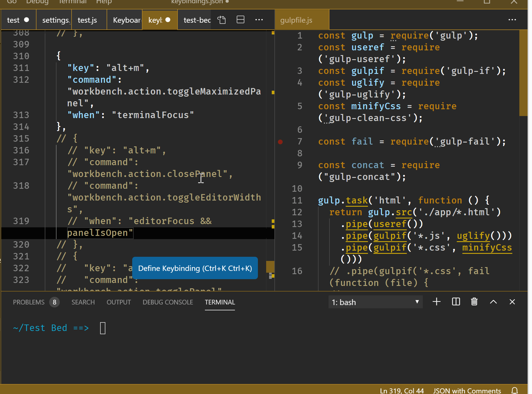Click the Define Keybinding button
The width and height of the screenshot is (532, 394).
195,268
